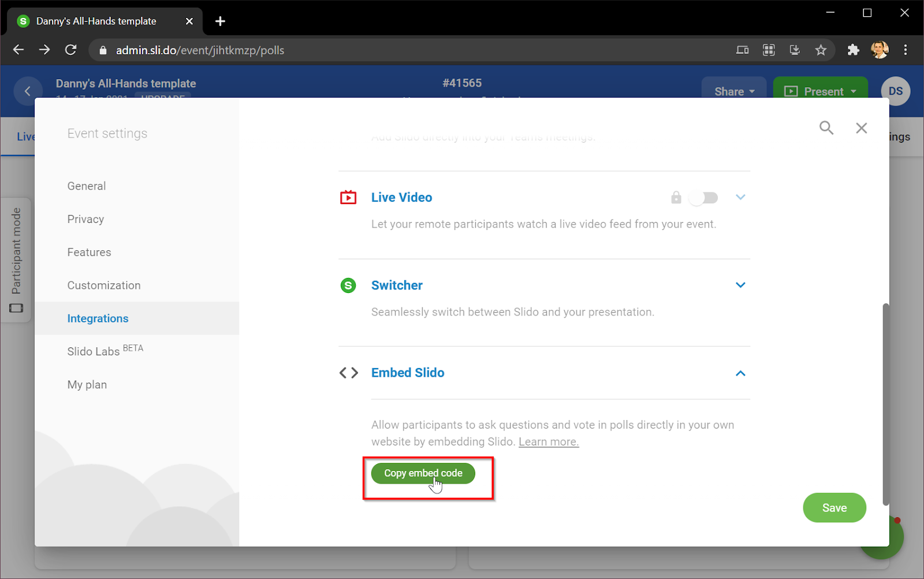Open a new browser tab
Image resolution: width=924 pixels, height=579 pixels.
(x=220, y=21)
